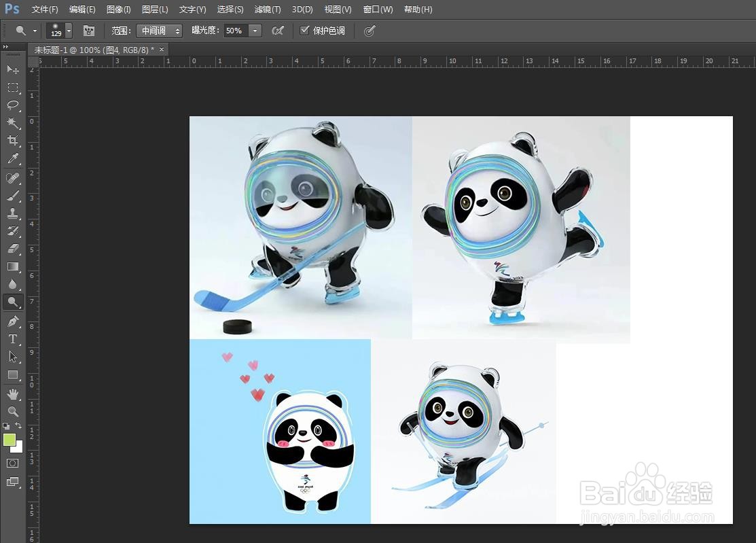Viewport: 756px width, 543px height.
Task: Select the Dodge tool in toolbox
Action: click(13, 302)
